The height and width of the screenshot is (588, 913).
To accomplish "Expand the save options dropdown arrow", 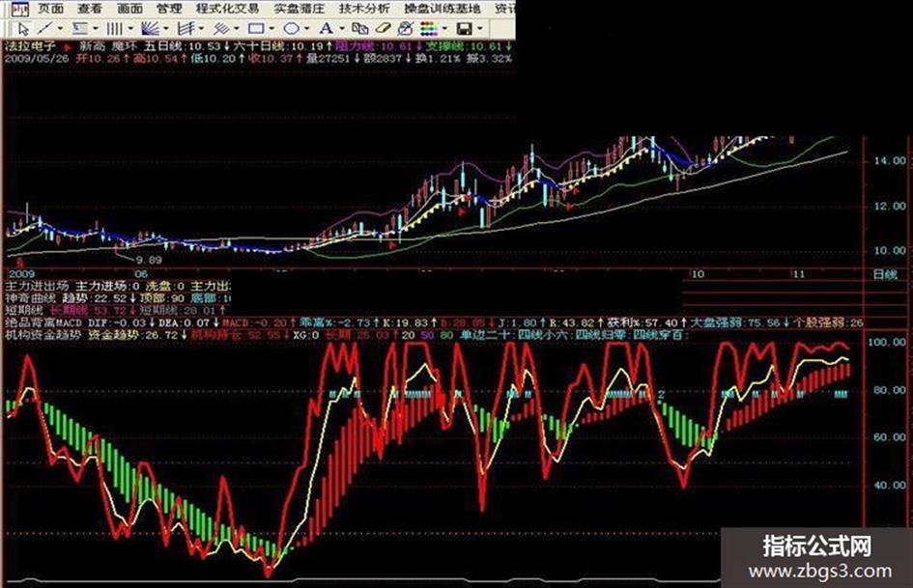I will click(480, 29).
